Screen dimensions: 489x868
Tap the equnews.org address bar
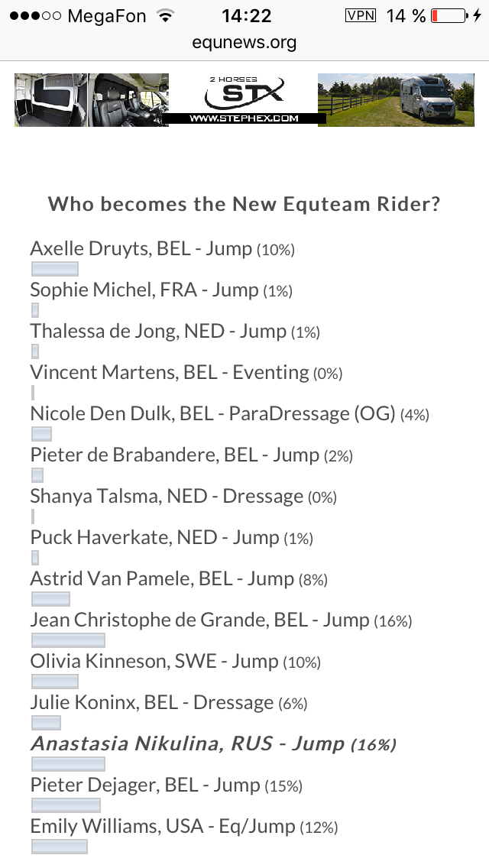tap(244, 42)
